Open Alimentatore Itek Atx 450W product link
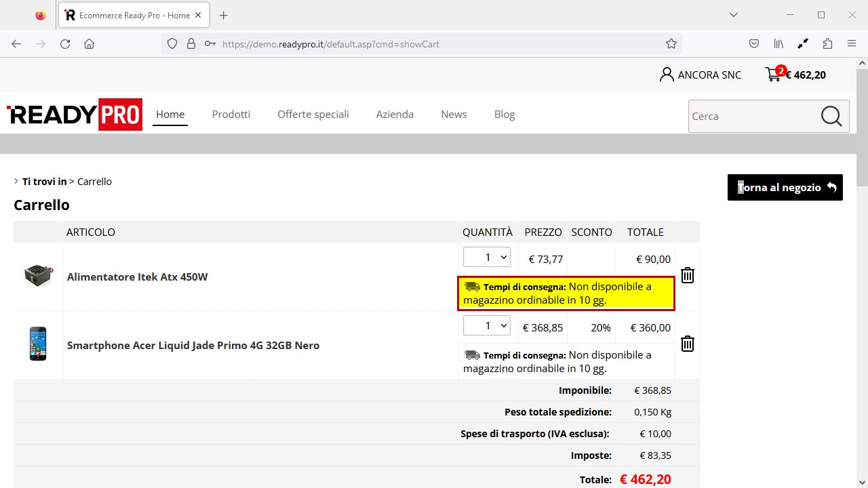This screenshot has width=868, height=488. [x=138, y=277]
